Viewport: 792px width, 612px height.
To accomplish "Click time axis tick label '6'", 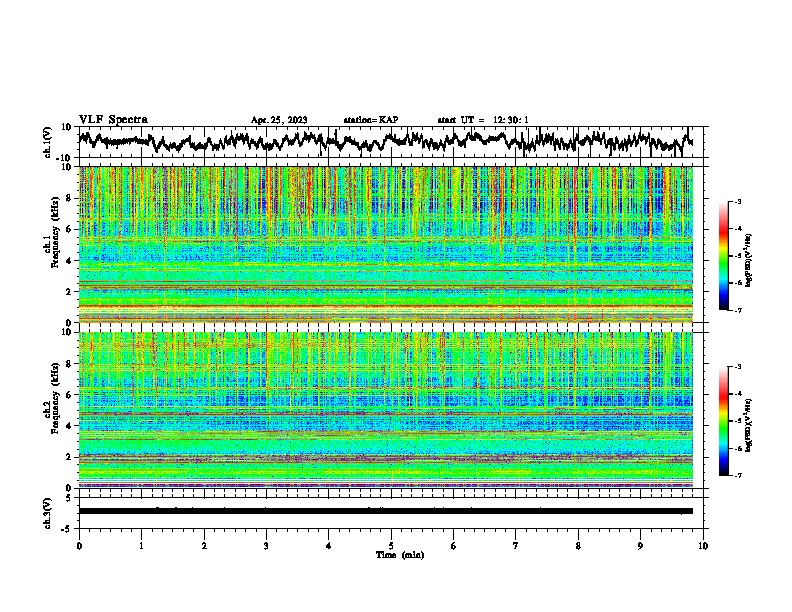I will point(454,546).
